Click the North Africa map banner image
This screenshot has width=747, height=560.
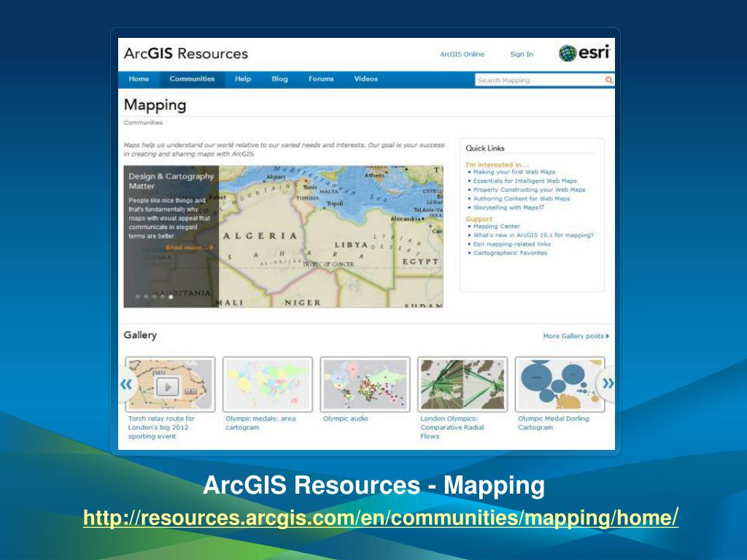pos(331,236)
